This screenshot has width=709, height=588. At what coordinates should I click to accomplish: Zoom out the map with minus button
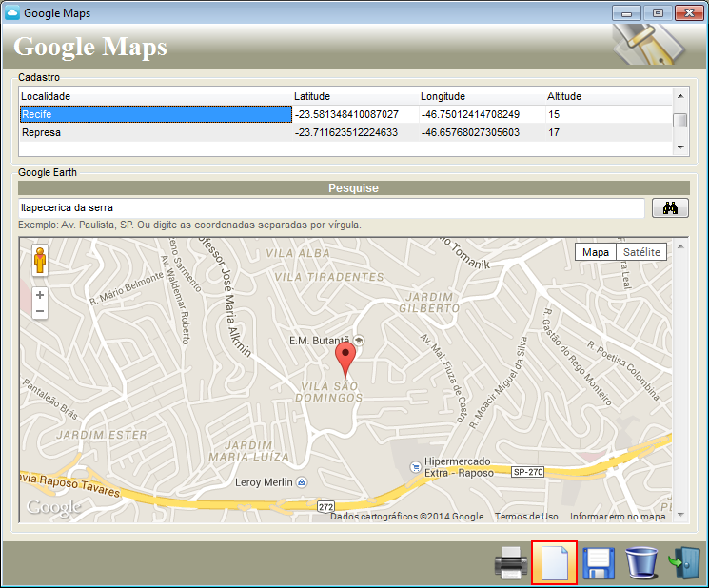(40, 311)
